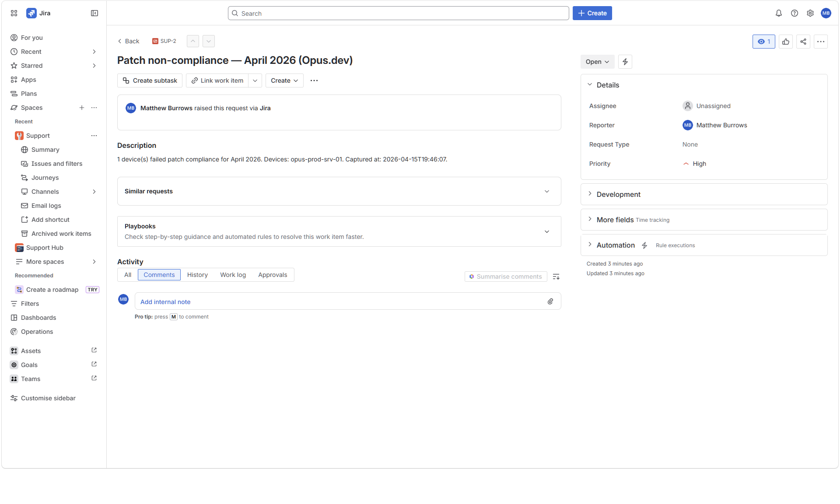Go to previous work item arrow
The image size is (840, 504).
click(193, 41)
